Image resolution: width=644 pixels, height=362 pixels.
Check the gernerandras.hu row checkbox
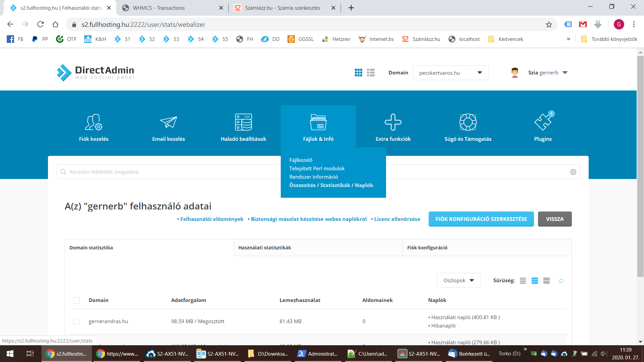77,322
